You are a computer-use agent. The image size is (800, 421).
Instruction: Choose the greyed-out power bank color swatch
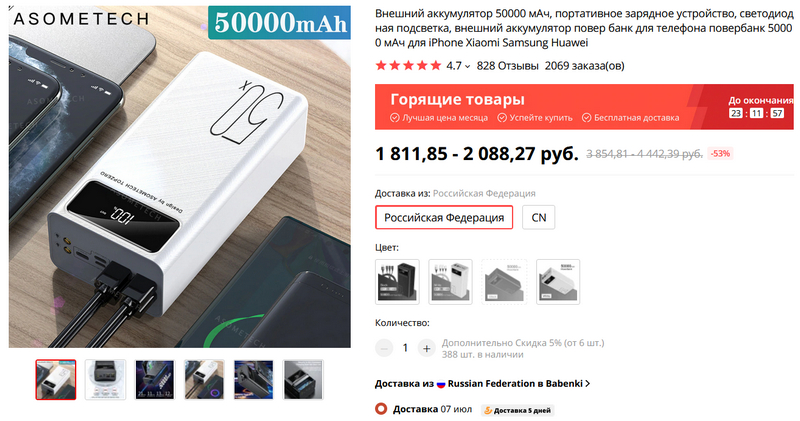point(504,282)
